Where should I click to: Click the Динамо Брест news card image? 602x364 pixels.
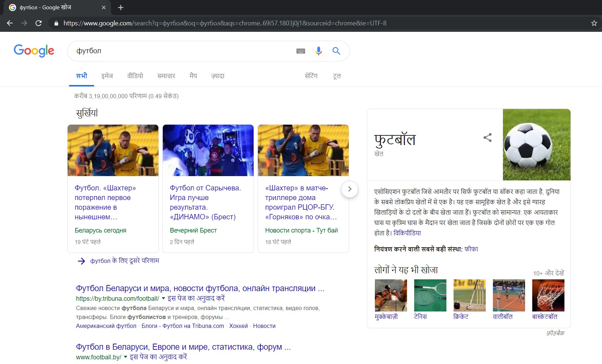(x=208, y=150)
